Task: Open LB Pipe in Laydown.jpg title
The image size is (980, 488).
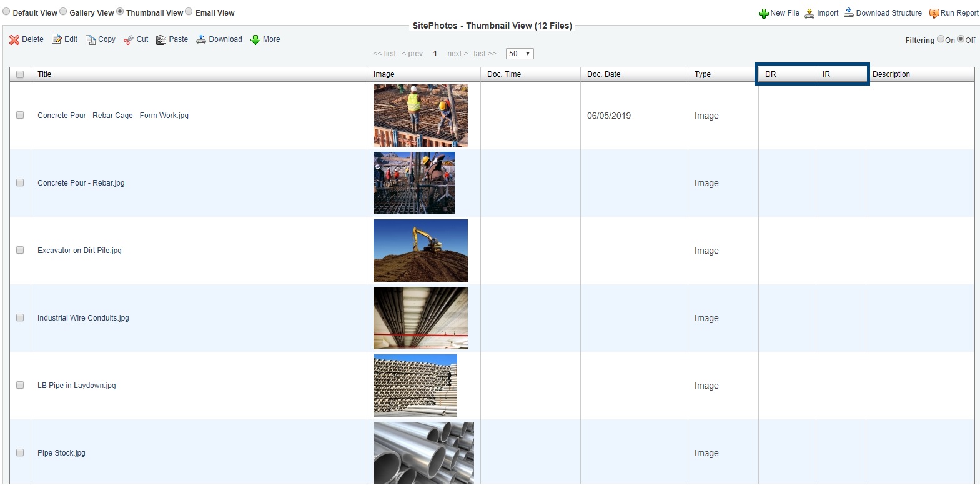Action: point(77,386)
